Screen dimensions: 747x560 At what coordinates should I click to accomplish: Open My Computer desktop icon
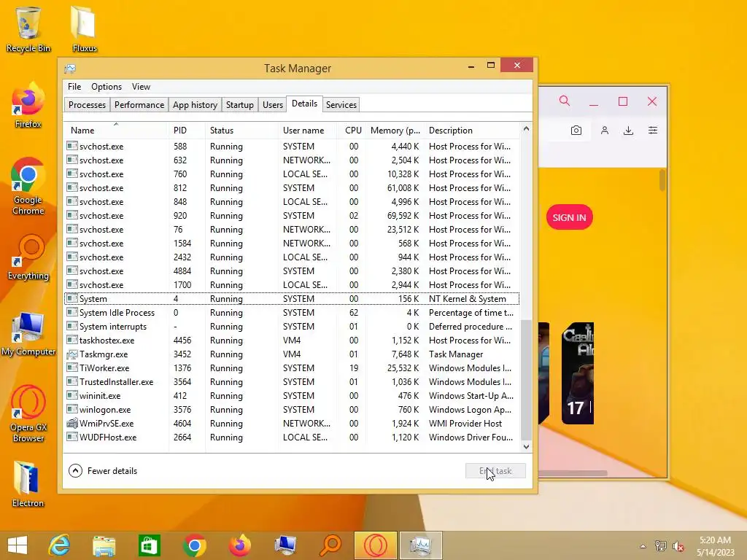tap(28, 334)
